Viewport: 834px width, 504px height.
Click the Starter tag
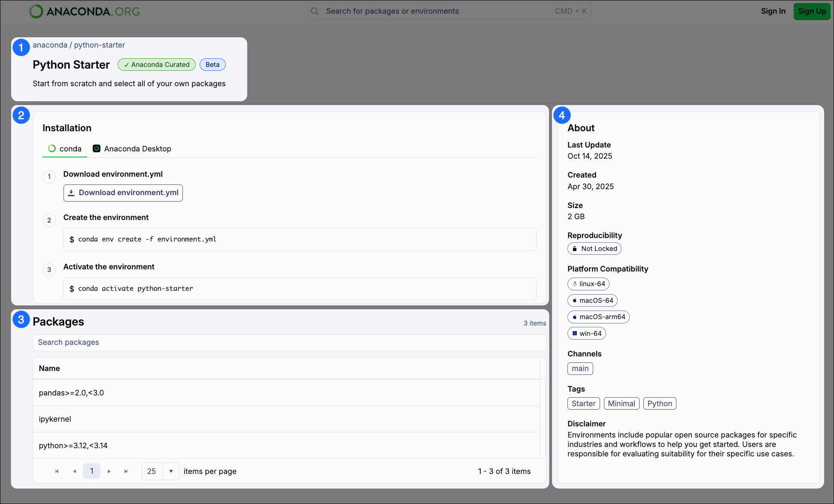pyautogui.click(x=584, y=404)
